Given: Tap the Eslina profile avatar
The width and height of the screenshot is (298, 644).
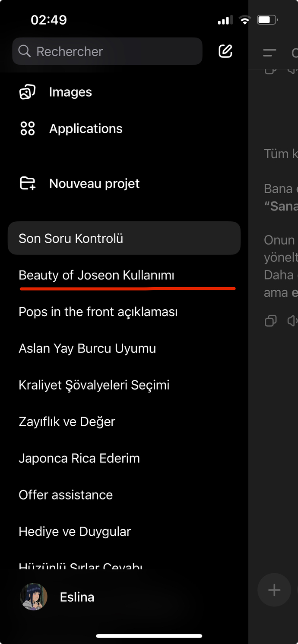Looking at the screenshot, I should point(34,597).
